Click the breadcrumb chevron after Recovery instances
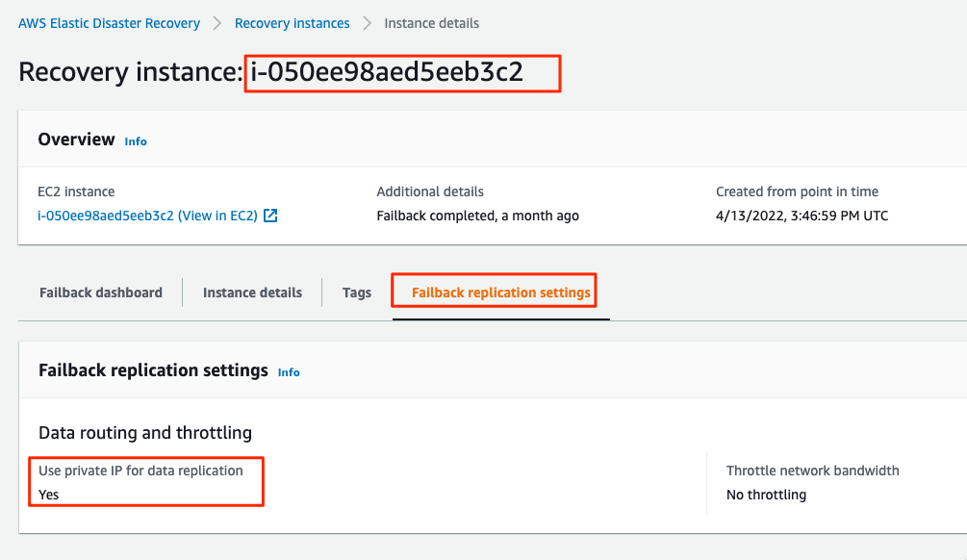The width and height of the screenshot is (967, 560). click(x=367, y=23)
